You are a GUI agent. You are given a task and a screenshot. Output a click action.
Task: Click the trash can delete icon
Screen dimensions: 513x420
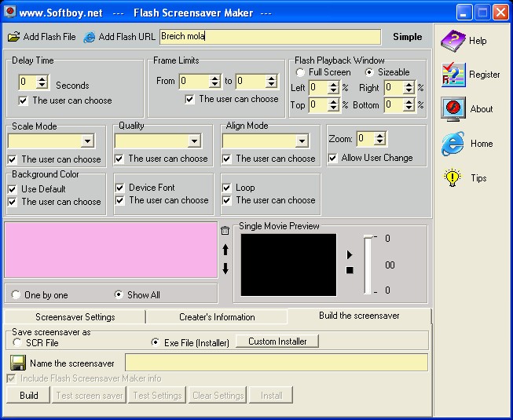click(225, 231)
